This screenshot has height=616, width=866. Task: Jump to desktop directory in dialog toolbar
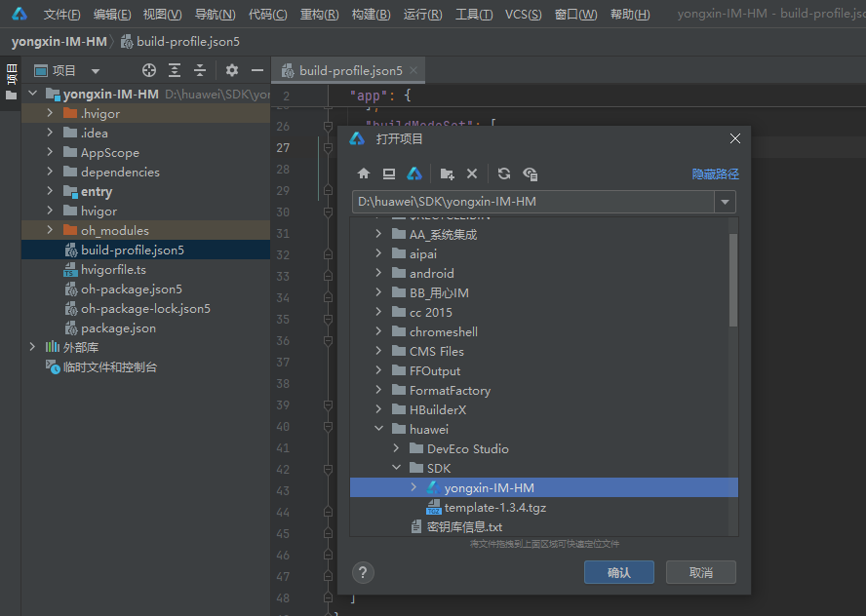pos(389,173)
